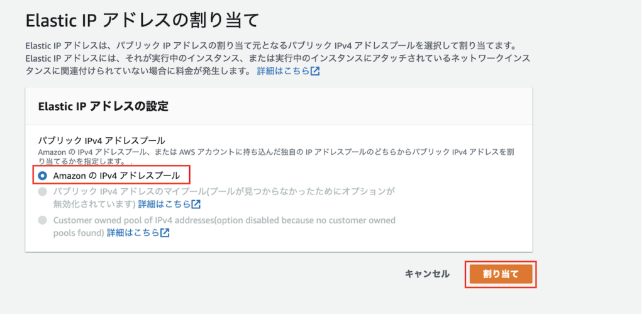
Task: Open the 詳細はこちら link in the top description
Action: [283, 71]
